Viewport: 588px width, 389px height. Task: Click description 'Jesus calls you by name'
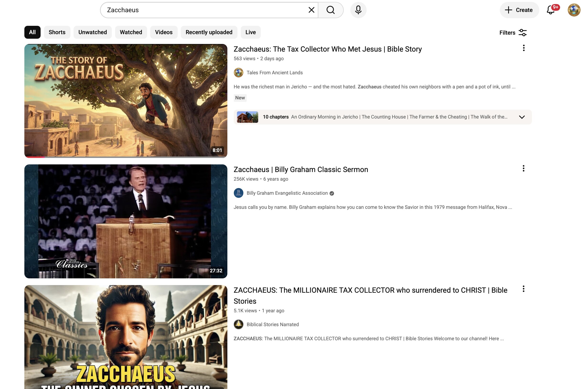tap(373, 207)
